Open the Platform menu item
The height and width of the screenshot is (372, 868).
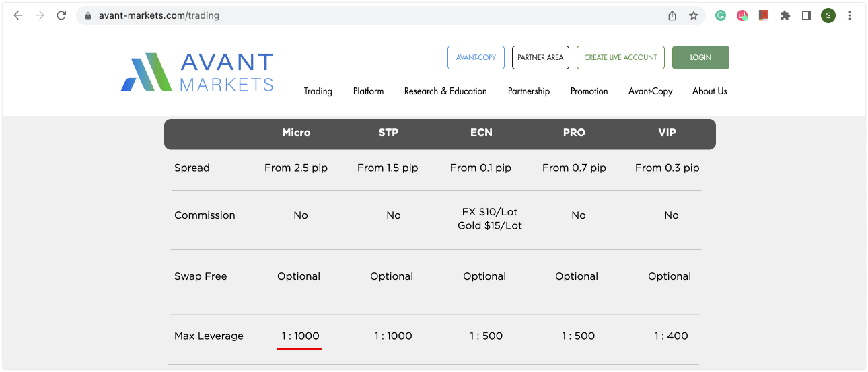click(368, 91)
